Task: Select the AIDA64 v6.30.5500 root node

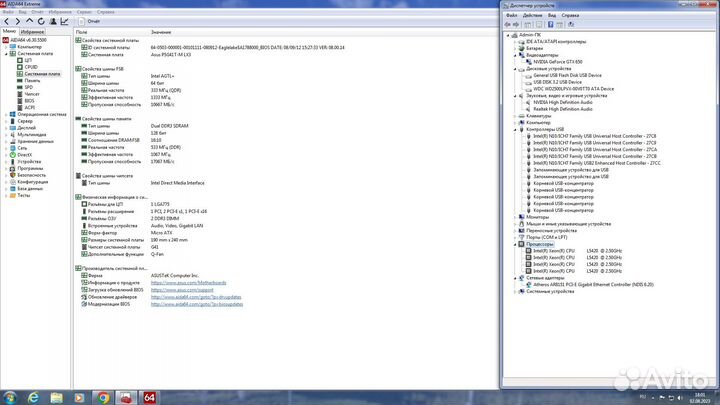Action: click(x=28, y=40)
